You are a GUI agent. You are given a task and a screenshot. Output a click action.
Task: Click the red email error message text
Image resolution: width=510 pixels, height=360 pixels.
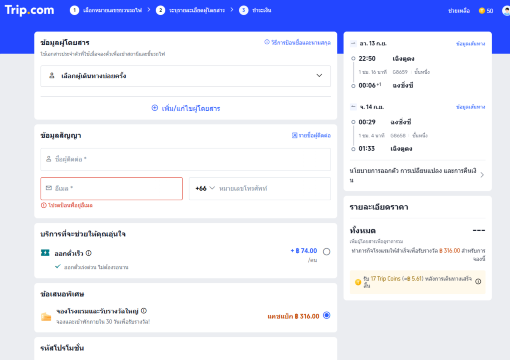(x=70, y=205)
